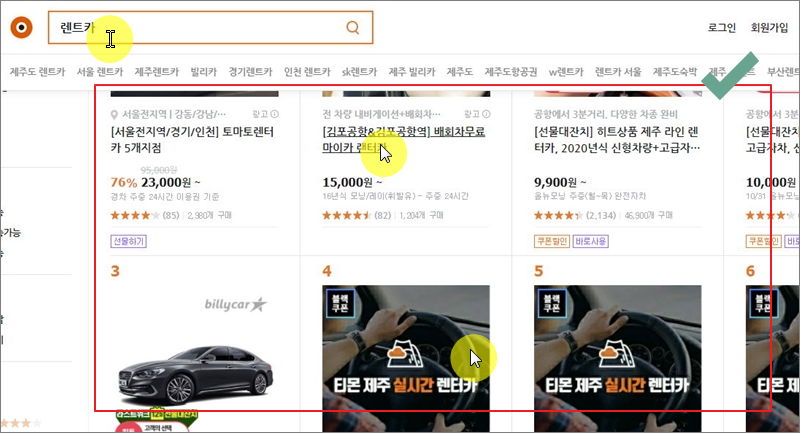Open the 토마토렌터카 5개지점 product title

192,140
